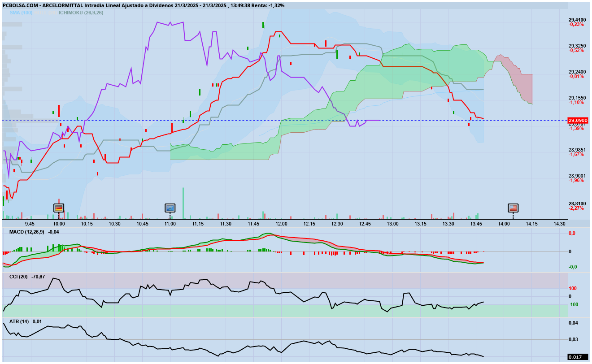Screen dimensions: 592x364
Task: Toggle the BOLL (20) indicator label
Action: click(x=45, y=13)
